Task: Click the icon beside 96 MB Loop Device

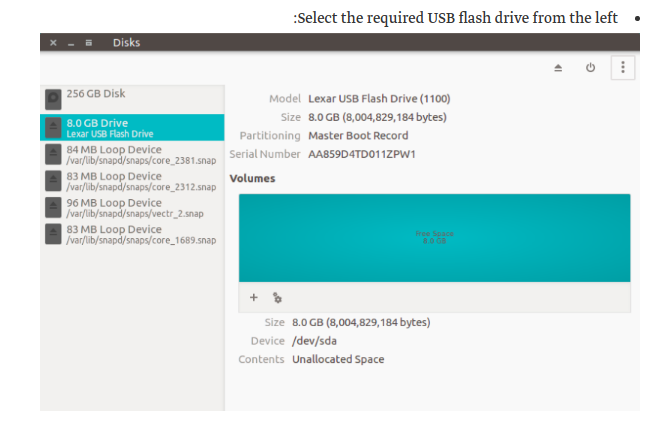Action: [x=53, y=207]
